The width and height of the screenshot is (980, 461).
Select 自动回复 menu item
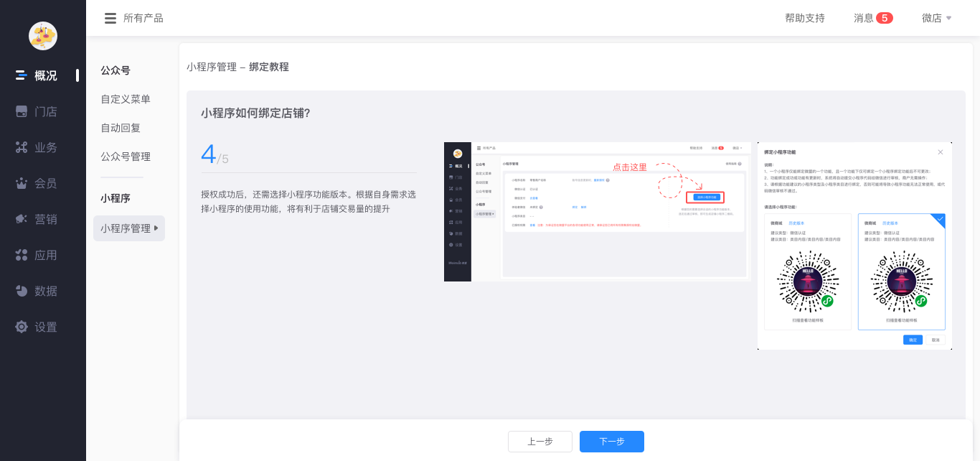coord(121,128)
